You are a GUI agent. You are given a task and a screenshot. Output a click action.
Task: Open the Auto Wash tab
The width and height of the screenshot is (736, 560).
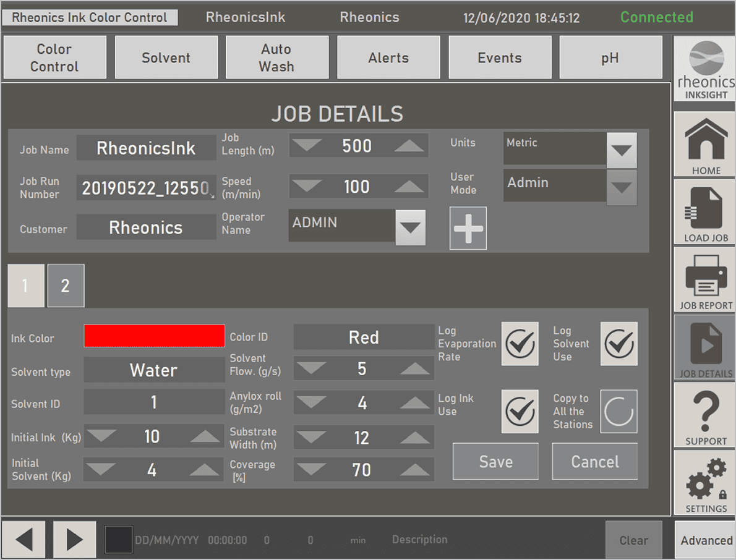click(276, 57)
